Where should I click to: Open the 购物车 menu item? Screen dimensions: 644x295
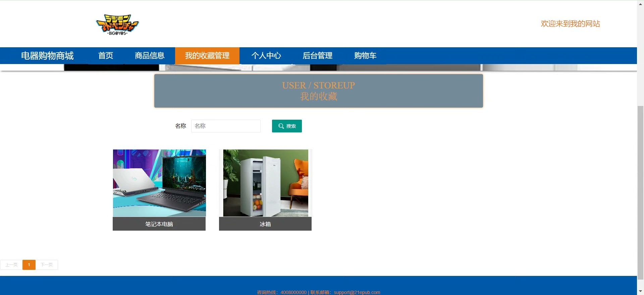point(365,56)
